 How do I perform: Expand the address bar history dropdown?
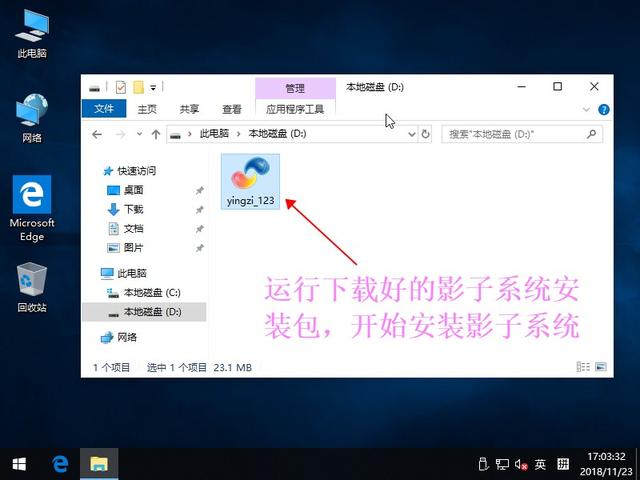(x=411, y=134)
